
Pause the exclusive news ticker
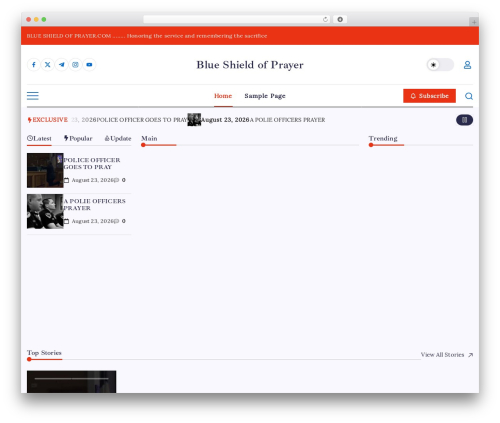(x=464, y=120)
